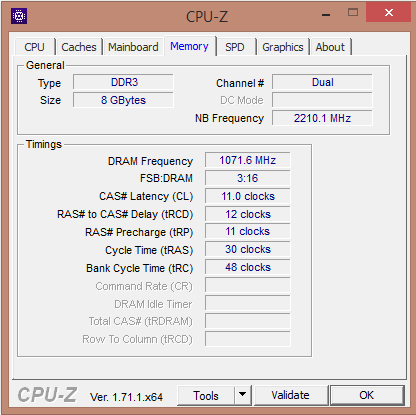Select the NB Frequency value box

pyautogui.click(x=322, y=118)
